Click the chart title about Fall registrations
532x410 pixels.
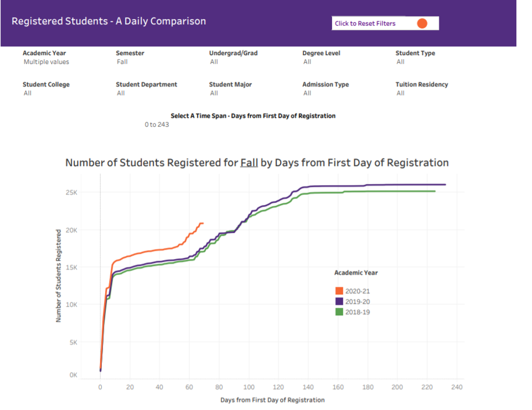tap(257, 162)
